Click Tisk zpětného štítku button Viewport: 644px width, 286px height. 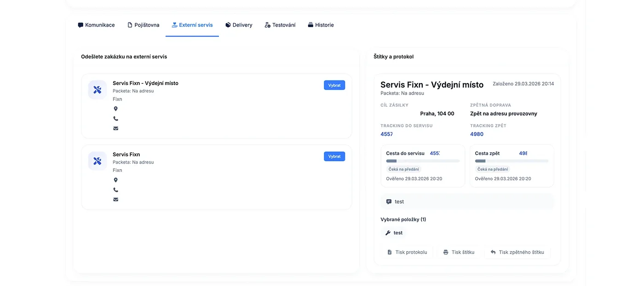pyautogui.click(x=517, y=252)
